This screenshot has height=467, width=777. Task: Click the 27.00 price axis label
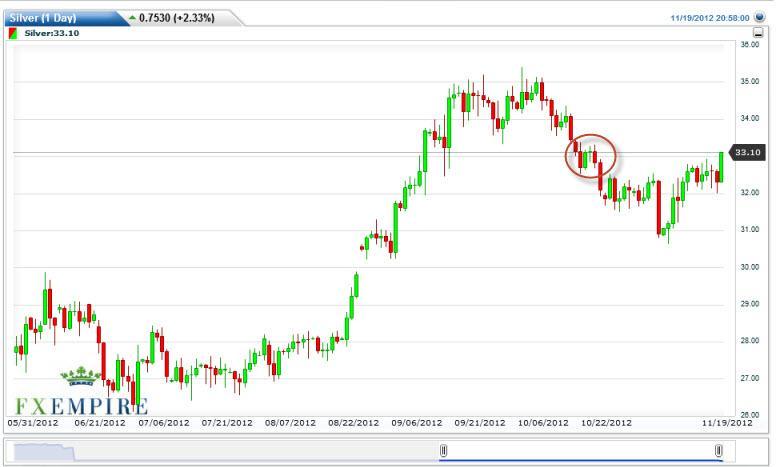click(x=750, y=378)
